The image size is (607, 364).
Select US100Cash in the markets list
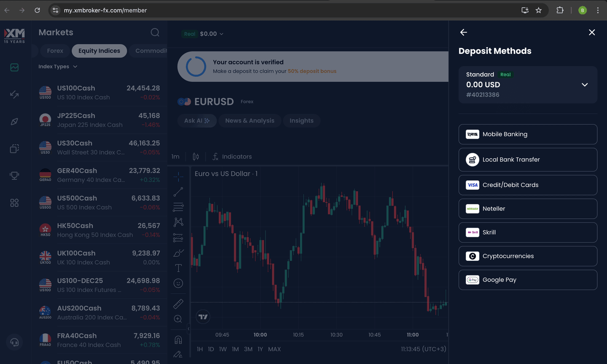coord(99,93)
